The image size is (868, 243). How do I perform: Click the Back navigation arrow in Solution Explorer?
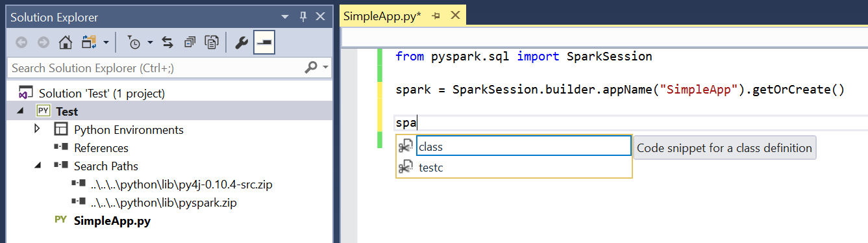(21, 43)
